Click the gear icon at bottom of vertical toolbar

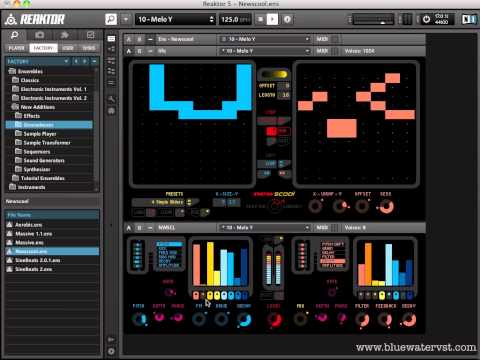click(x=111, y=351)
